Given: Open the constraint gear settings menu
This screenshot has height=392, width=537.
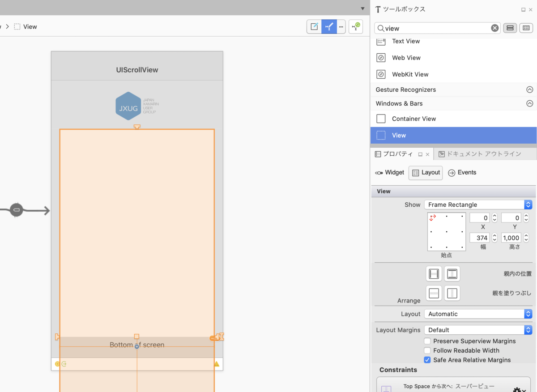Looking at the screenshot, I should click(x=519, y=390).
